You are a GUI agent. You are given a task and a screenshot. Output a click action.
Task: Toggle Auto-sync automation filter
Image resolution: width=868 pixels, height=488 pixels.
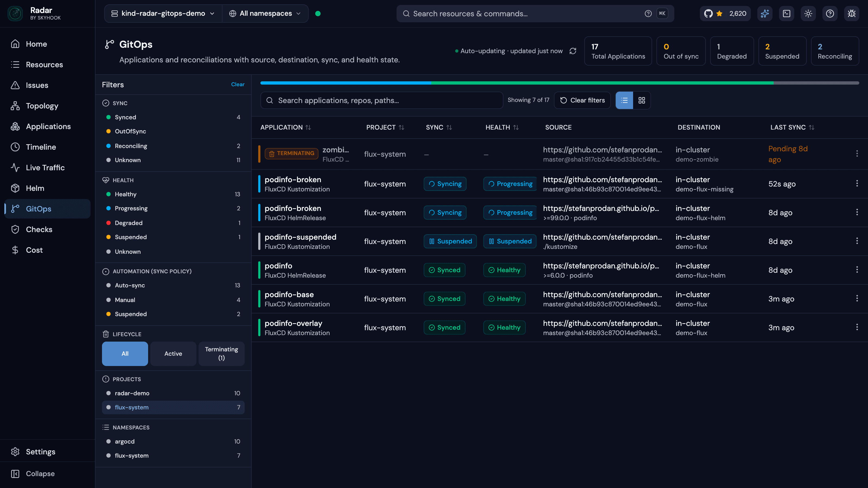(x=173, y=285)
